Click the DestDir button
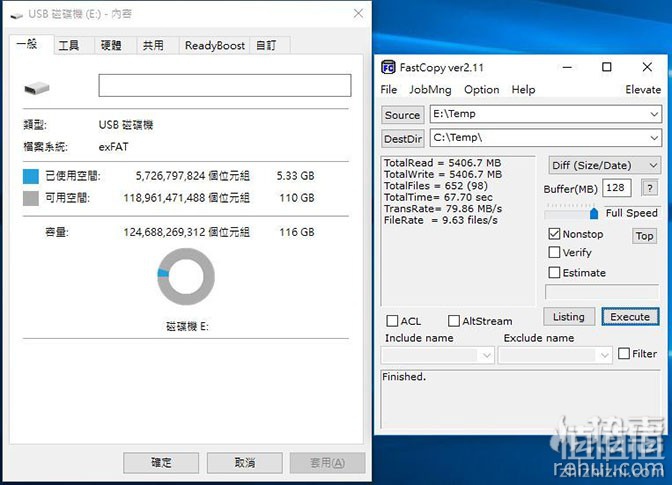This screenshot has height=485, width=672. (402, 139)
